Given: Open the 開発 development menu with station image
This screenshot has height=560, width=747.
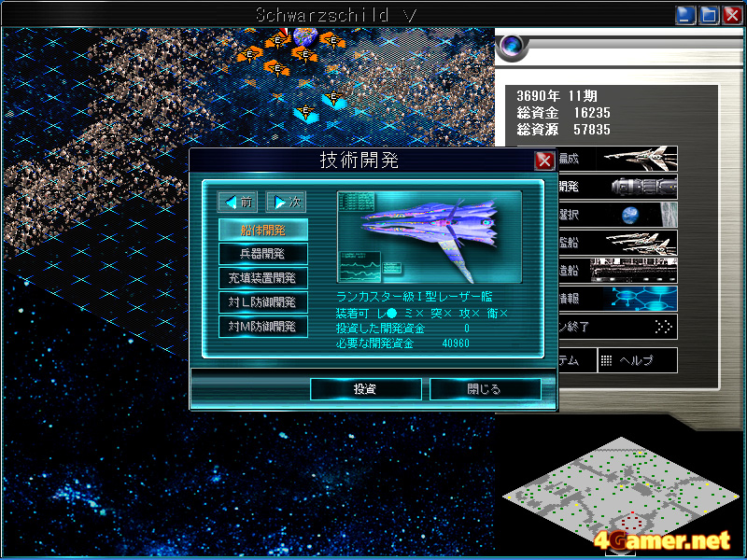Looking at the screenshot, I should coord(617,186).
